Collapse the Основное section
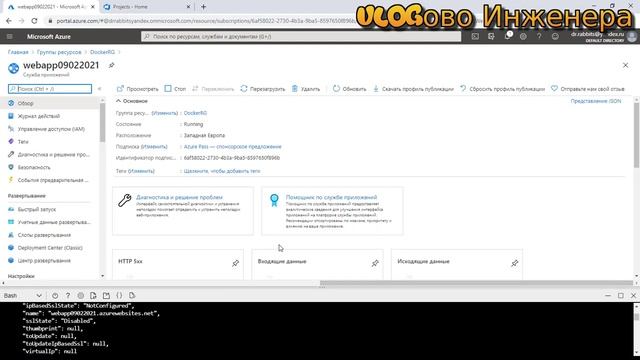This screenshot has width=640, height=360. tap(132, 101)
